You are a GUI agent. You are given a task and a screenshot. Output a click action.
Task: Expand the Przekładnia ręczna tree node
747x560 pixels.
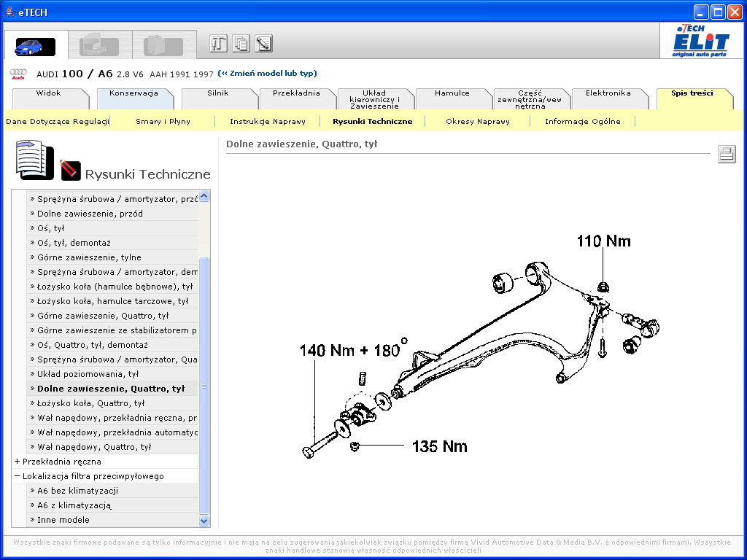click(18, 462)
